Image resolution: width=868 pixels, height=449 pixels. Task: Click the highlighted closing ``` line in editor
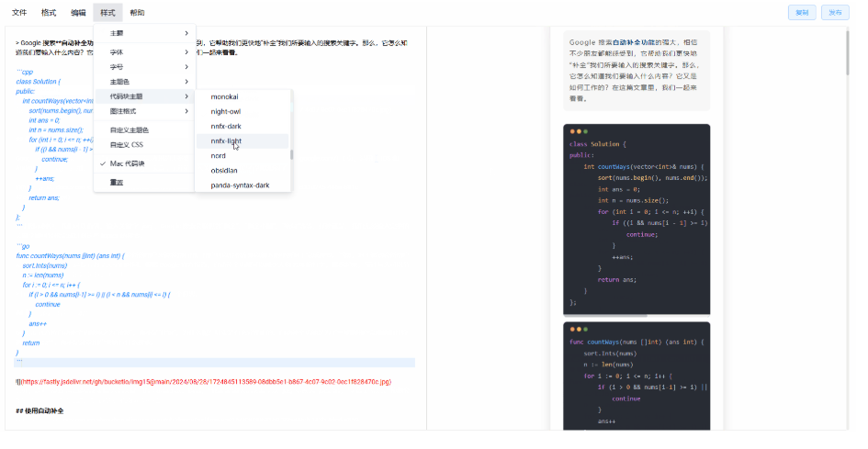214,363
